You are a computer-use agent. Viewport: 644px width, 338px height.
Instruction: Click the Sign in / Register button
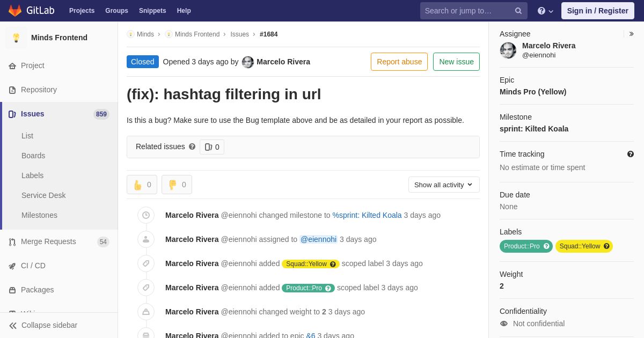click(597, 11)
